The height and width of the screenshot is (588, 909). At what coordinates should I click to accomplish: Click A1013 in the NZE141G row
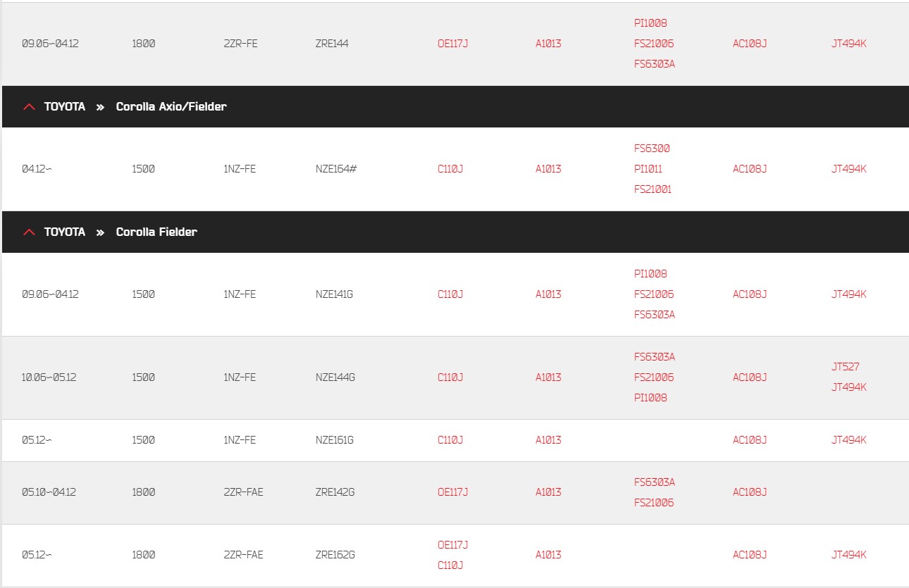pos(548,294)
